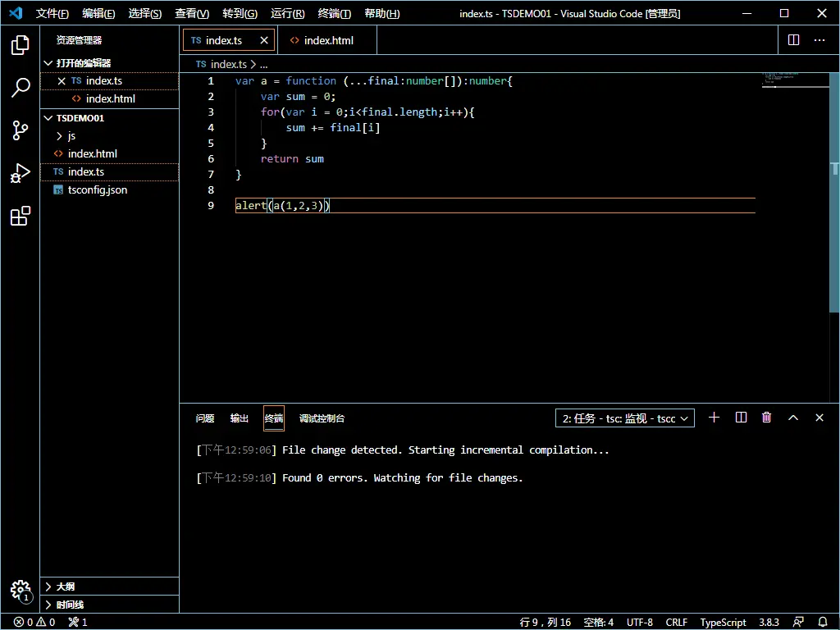
Task: Select index.ts in open editors list
Action: click(x=110, y=81)
